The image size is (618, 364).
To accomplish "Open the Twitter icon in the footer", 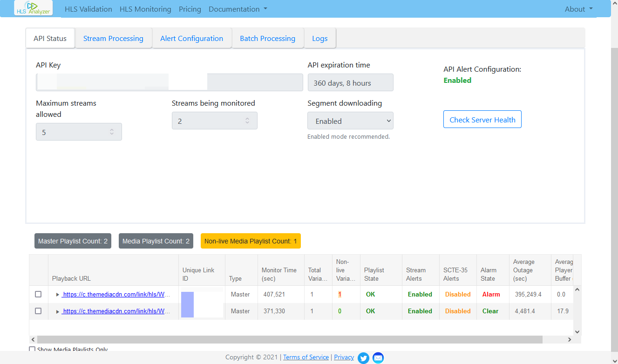I will coord(364,358).
